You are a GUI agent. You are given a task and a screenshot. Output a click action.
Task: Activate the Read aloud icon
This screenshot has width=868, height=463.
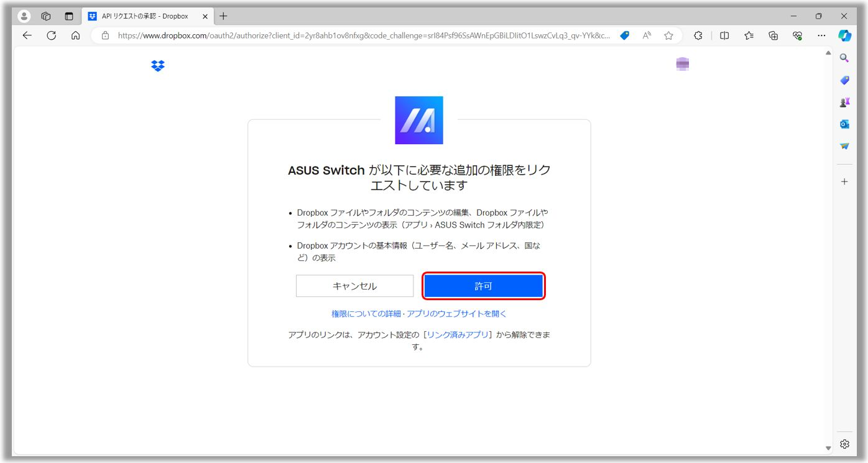647,35
